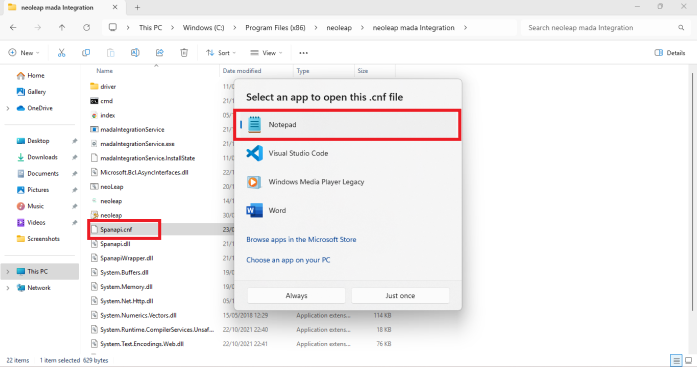Open the View dropdown menu
The height and width of the screenshot is (367, 697).
point(266,53)
